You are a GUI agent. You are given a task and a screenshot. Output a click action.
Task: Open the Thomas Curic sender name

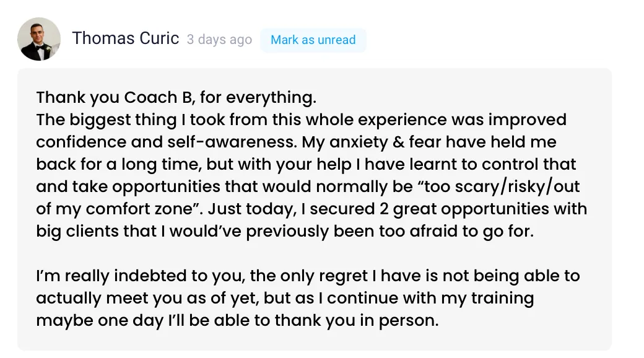click(126, 38)
